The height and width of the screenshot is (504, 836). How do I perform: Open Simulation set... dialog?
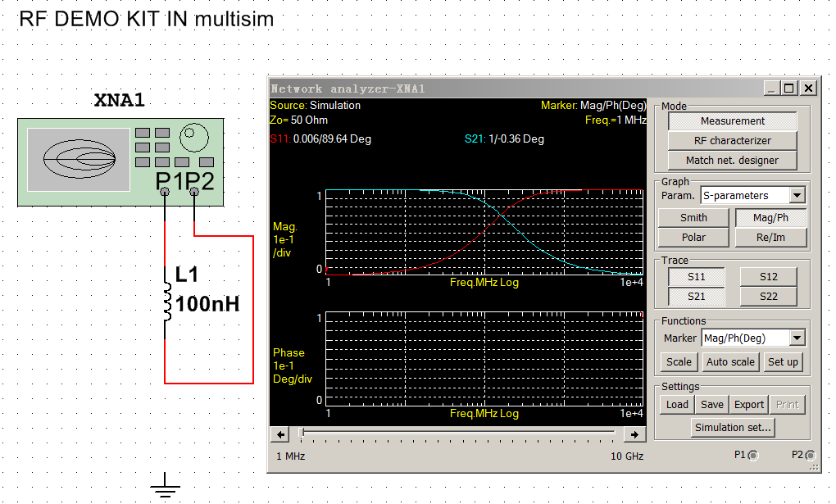[733, 428]
